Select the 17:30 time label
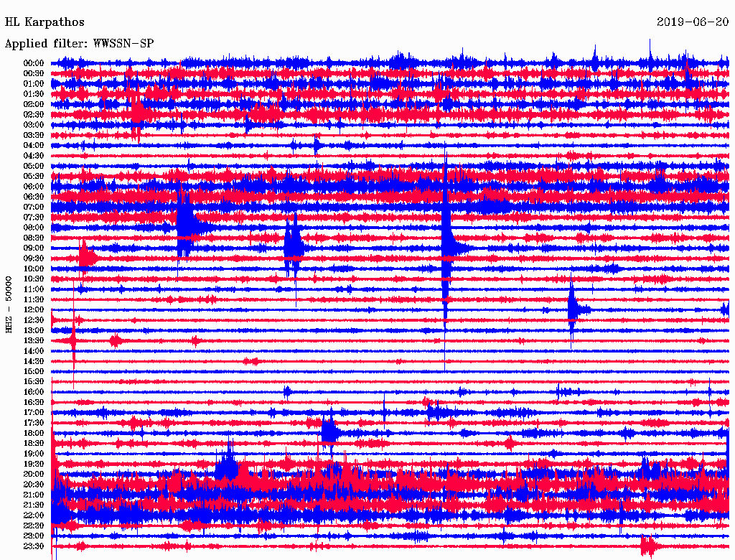 tap(34, 423)
